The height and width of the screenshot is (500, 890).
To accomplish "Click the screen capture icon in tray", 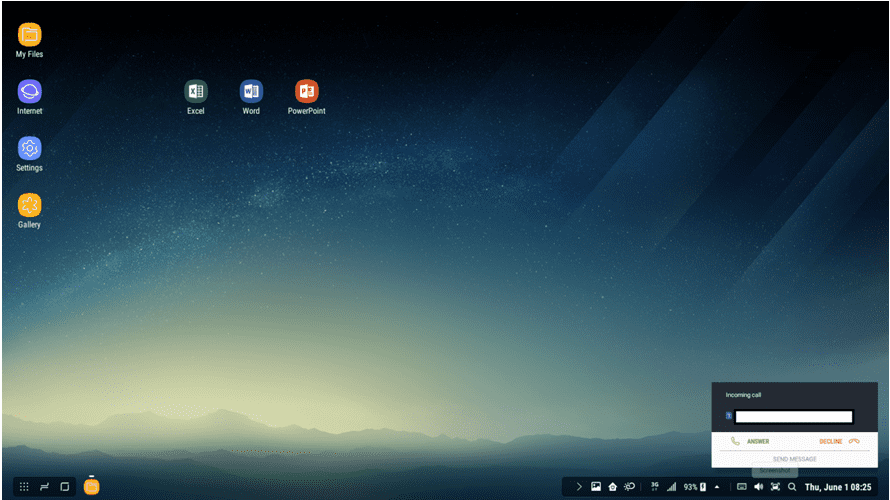I will point(775,487).
